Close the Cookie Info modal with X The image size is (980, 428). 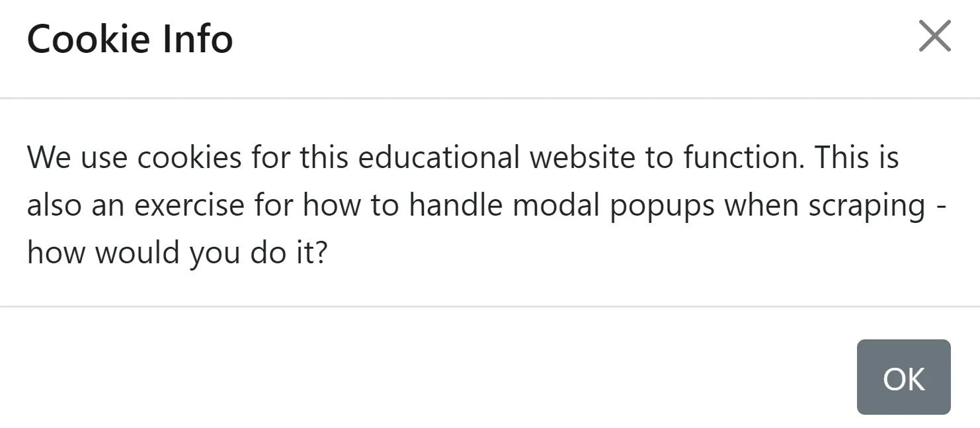pyautogui.click(x=934, y=36)
